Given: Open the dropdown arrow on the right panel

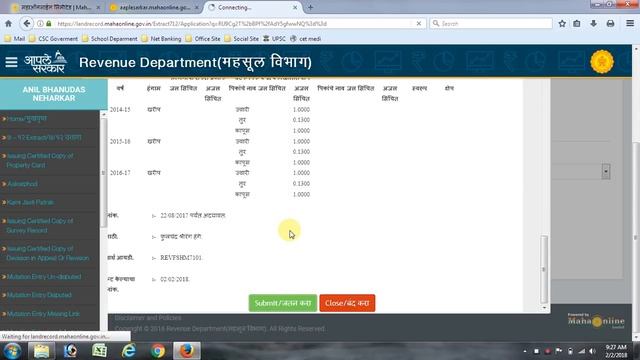Looking at the screenshot, I should coord(606,171).
